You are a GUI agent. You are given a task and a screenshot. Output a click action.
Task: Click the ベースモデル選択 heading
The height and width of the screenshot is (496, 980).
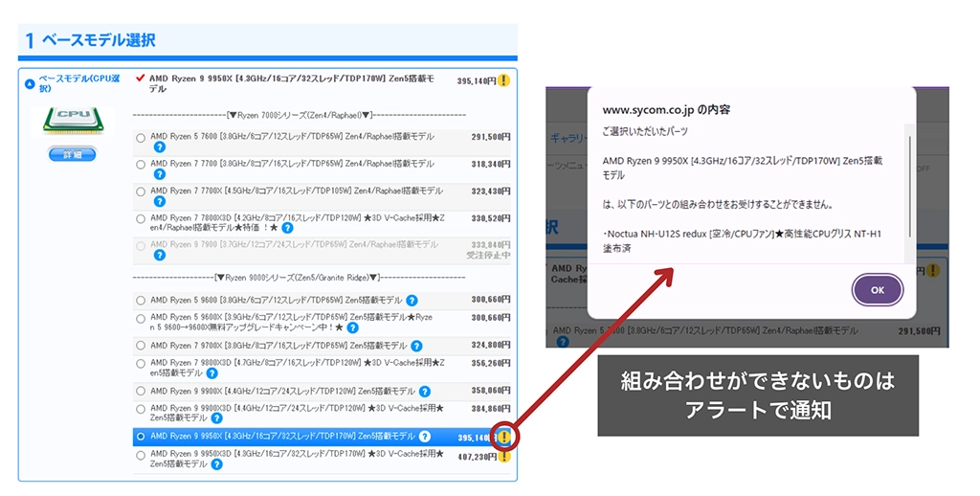pyautogui.click(x=99, y=40)
